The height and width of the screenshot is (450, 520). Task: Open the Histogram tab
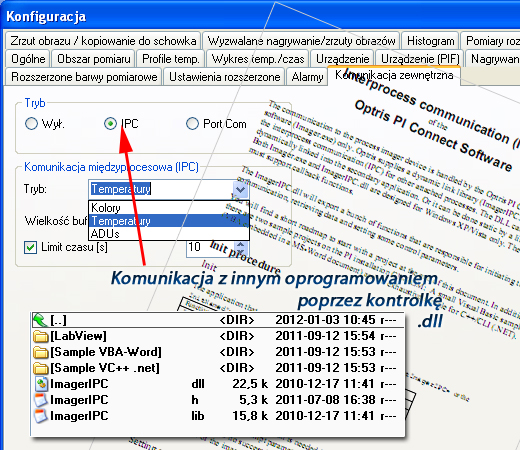click(430, 41)
